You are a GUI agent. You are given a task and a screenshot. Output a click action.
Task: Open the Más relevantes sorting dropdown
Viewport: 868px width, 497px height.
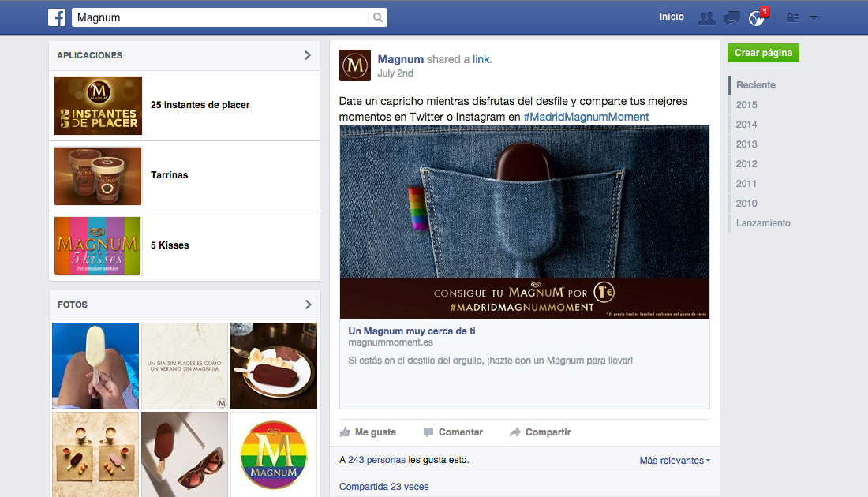[675, 461]
